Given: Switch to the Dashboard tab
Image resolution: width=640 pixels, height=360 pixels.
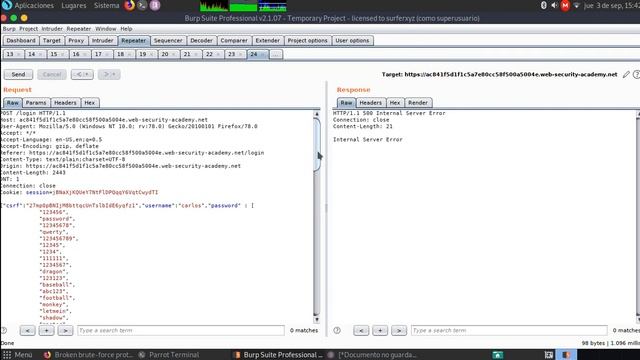Looking at the screenshot, I should (21, 40).
